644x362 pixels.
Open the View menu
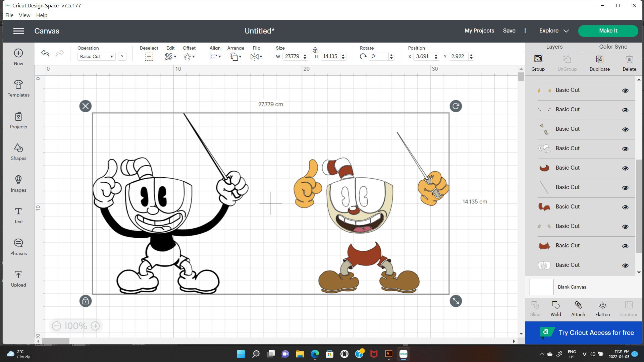(24, 15)
